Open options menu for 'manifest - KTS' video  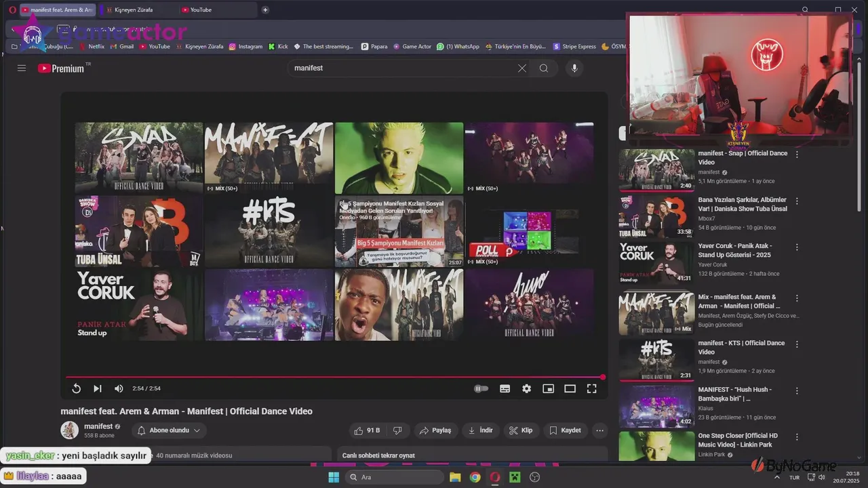click(797, 344)
